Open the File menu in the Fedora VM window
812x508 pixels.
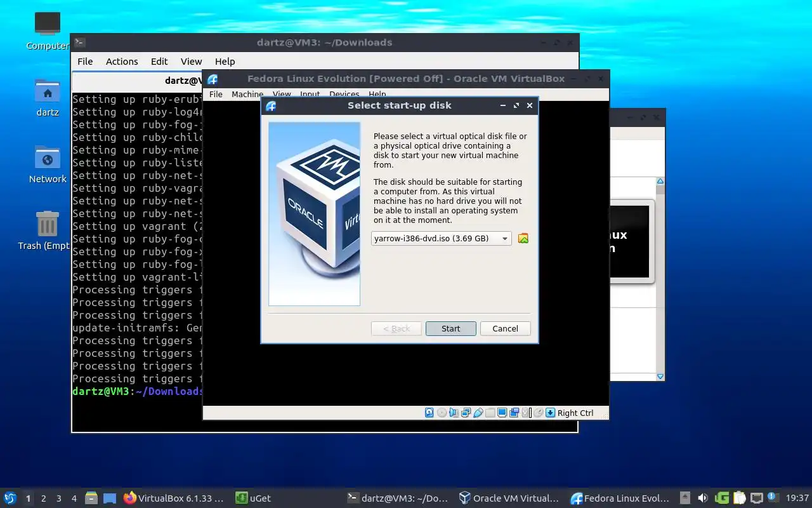tap(216, 95)
